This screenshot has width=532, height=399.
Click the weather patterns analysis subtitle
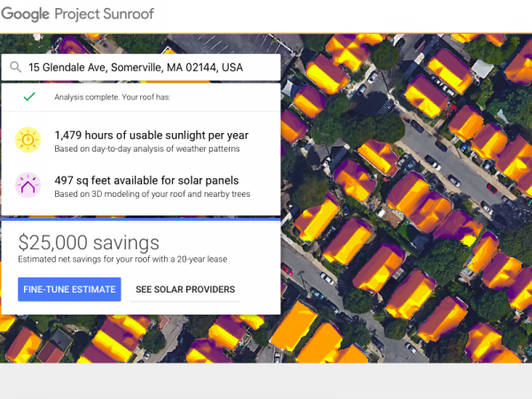[147, 149]
